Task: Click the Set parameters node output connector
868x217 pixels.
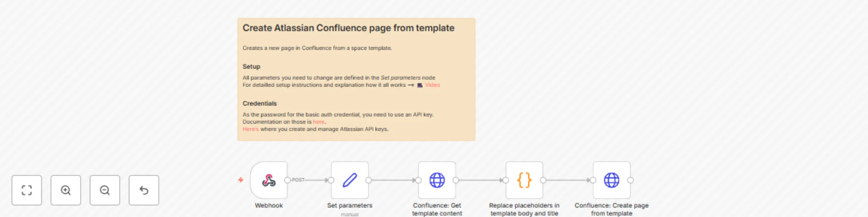Action: coord(369,180)
